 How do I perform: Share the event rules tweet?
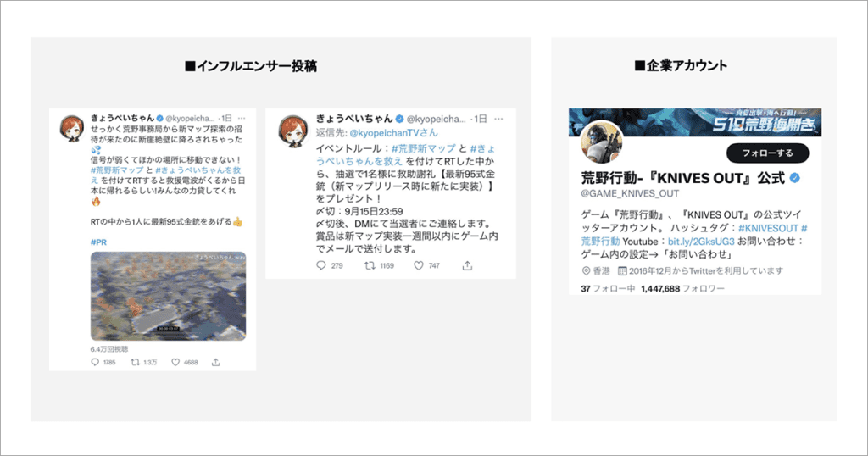(x=467, y=265)
